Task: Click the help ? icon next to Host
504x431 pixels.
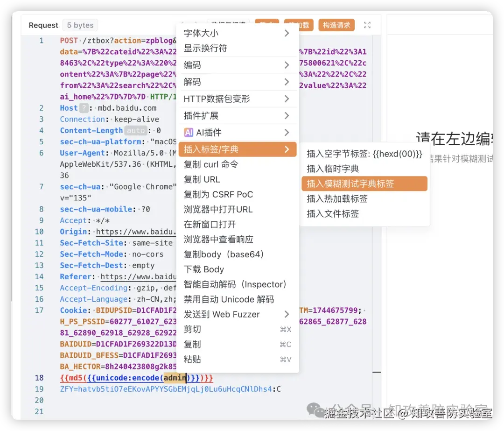Action: [x=84, y=108]
